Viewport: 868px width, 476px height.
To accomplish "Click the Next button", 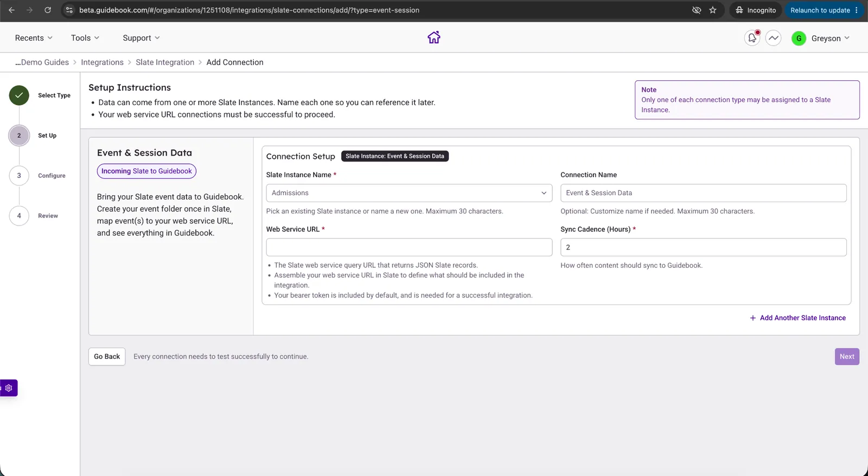I will point(847,357).
